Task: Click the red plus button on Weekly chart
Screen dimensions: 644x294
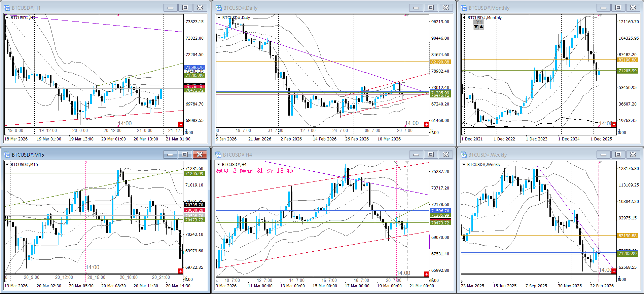Action: click(614, 271)
